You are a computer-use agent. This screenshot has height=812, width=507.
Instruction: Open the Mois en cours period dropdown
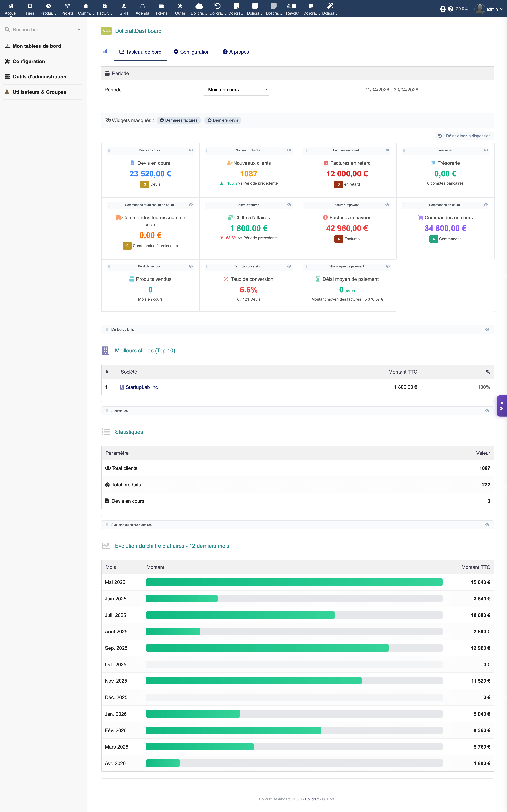[236, 90]
